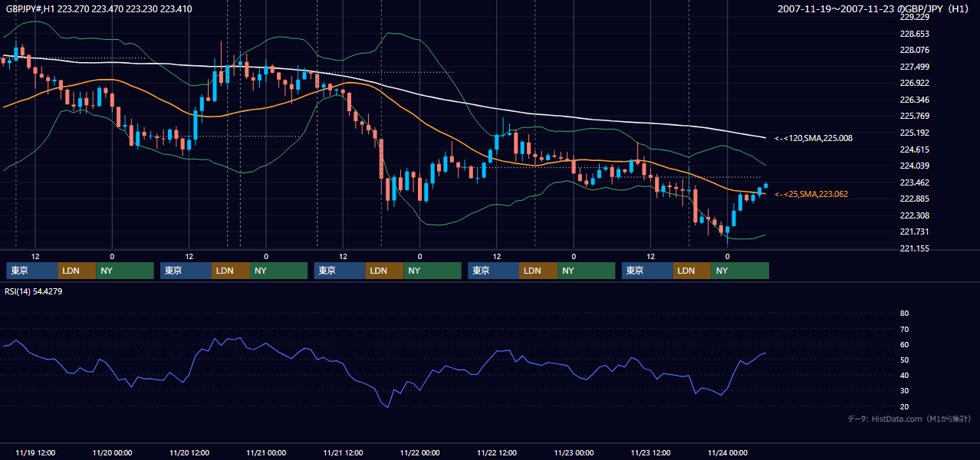Pick the 226.922 price level label

pos(915,84)
